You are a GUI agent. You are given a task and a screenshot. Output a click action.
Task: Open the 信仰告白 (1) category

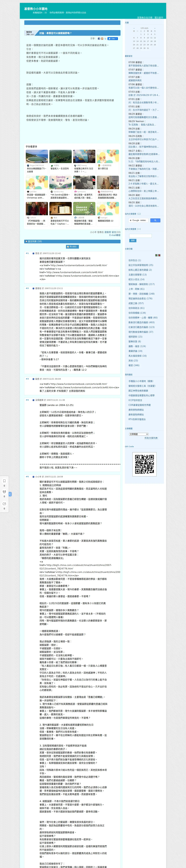pos(135,260)
